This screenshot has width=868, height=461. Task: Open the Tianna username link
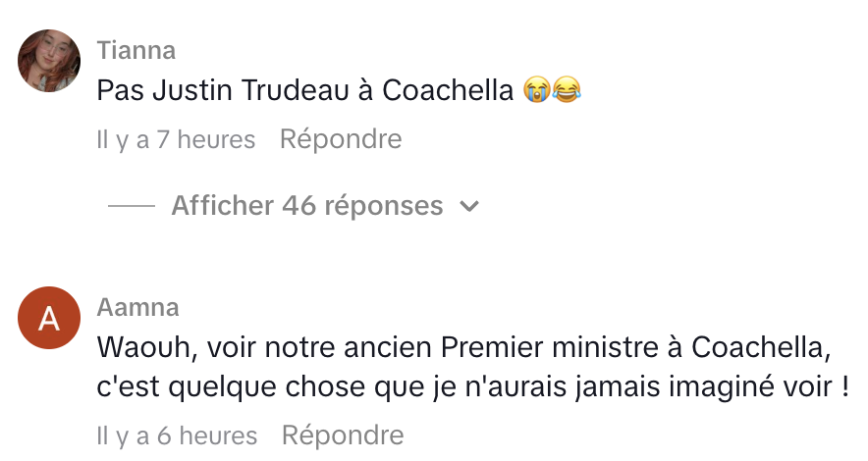(x=136, y=49)
